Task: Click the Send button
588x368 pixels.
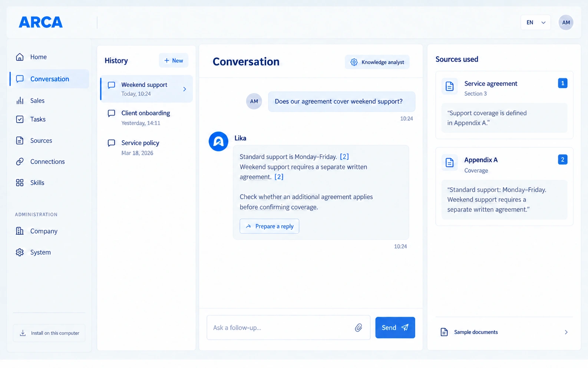Action: click(395, 328)
